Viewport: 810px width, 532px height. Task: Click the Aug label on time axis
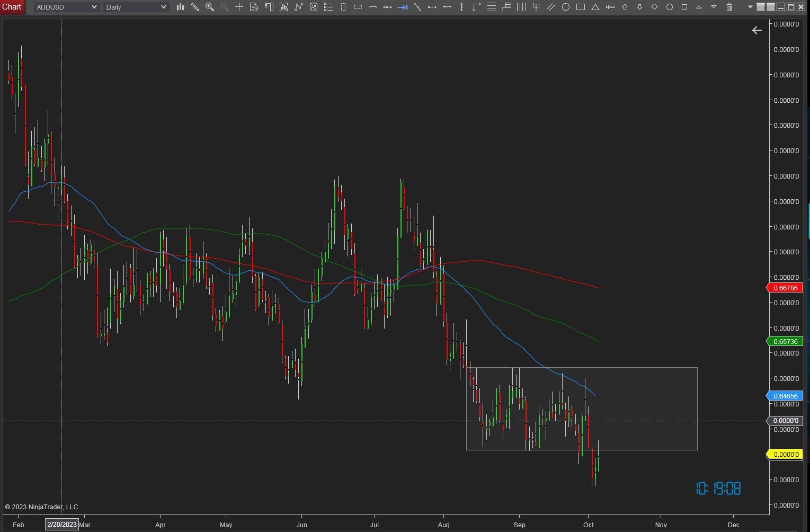(x=444, y=525)
